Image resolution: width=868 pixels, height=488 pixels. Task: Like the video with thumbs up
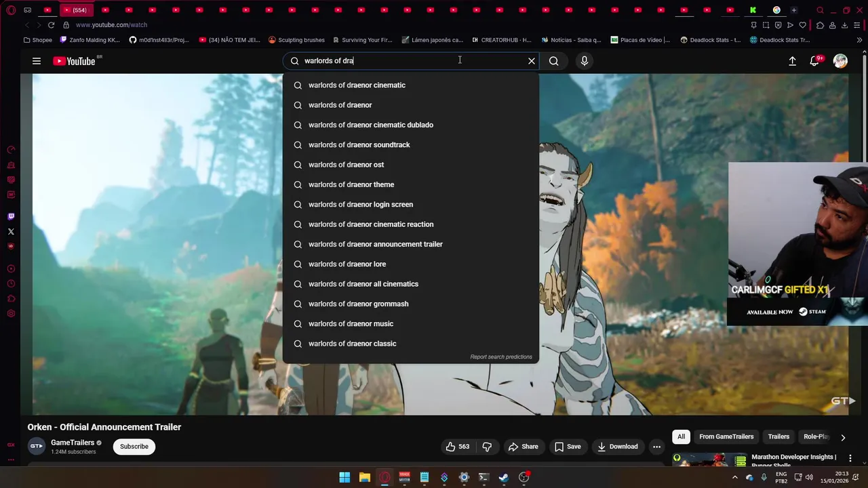coord(458,447)
